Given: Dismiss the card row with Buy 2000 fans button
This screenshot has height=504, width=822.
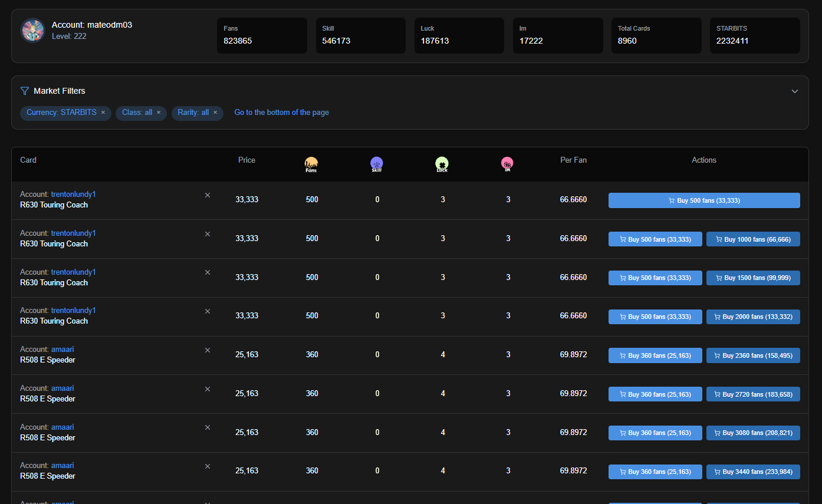Looking at the screenshot, I should [x=208, y=311].
